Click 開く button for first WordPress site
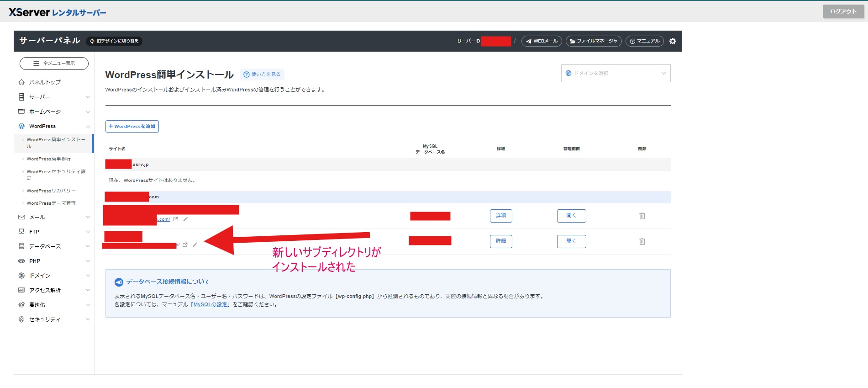The image size is (868, 388). point(572,216)
